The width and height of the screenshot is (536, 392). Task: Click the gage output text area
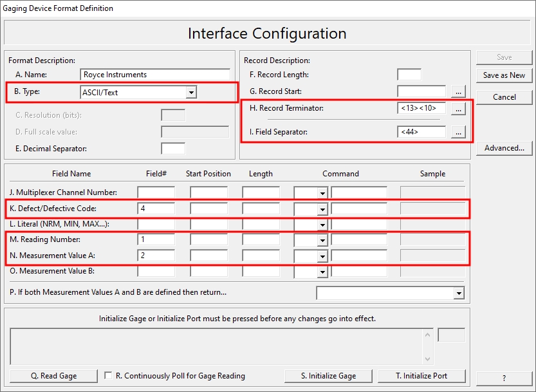pyautogui.click(x=217, y=346)
